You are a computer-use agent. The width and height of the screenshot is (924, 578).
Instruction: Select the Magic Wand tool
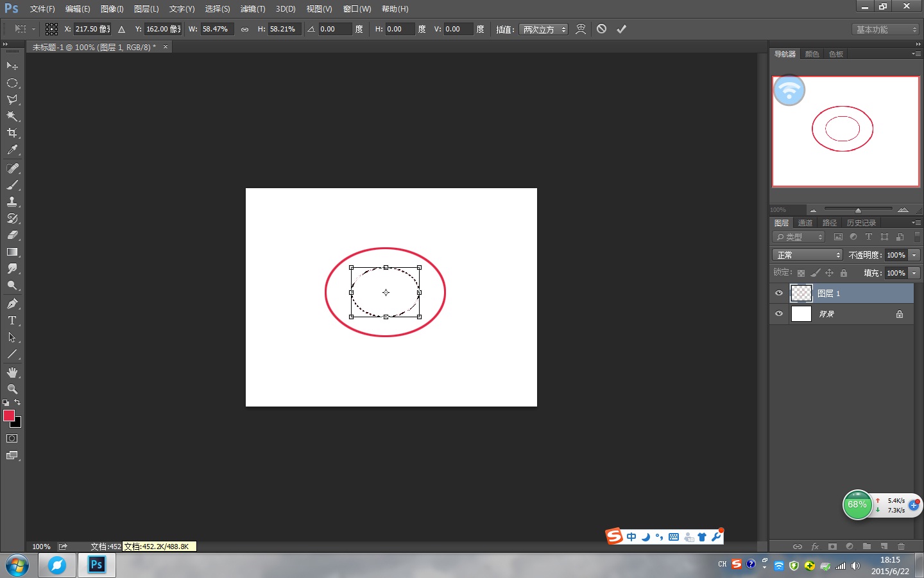pyautogui.click(x=12, y=116)
